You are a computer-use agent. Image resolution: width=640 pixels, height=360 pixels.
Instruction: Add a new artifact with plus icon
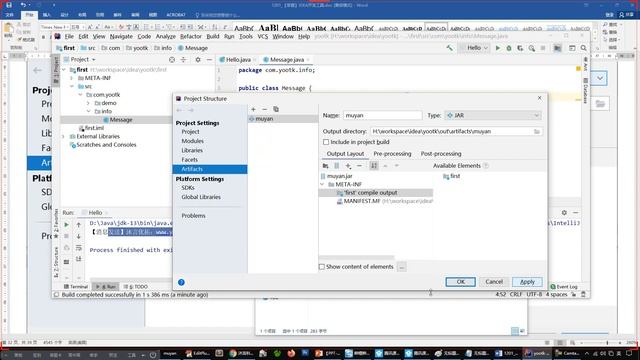(x=253, y=109)
